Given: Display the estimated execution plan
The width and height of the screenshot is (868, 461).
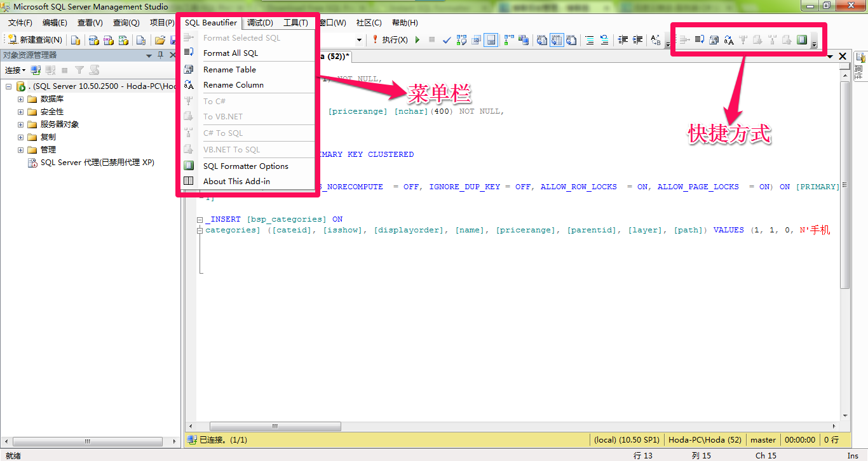Looking at the screenshot, I should coord(461,40).
